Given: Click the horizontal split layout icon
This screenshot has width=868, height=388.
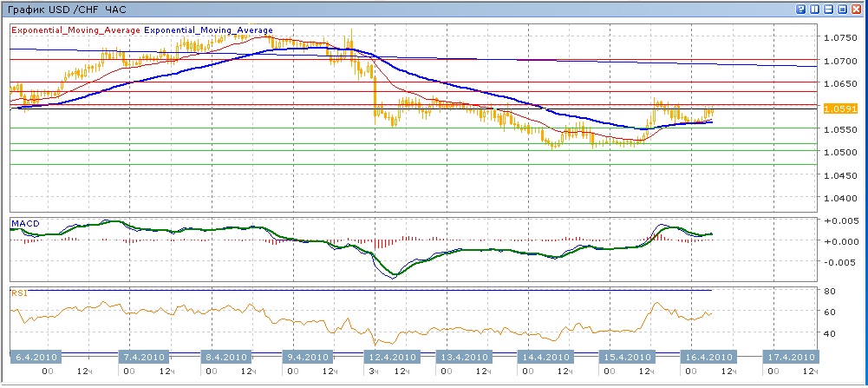Looking at the screenshot, I should point(829,9).
